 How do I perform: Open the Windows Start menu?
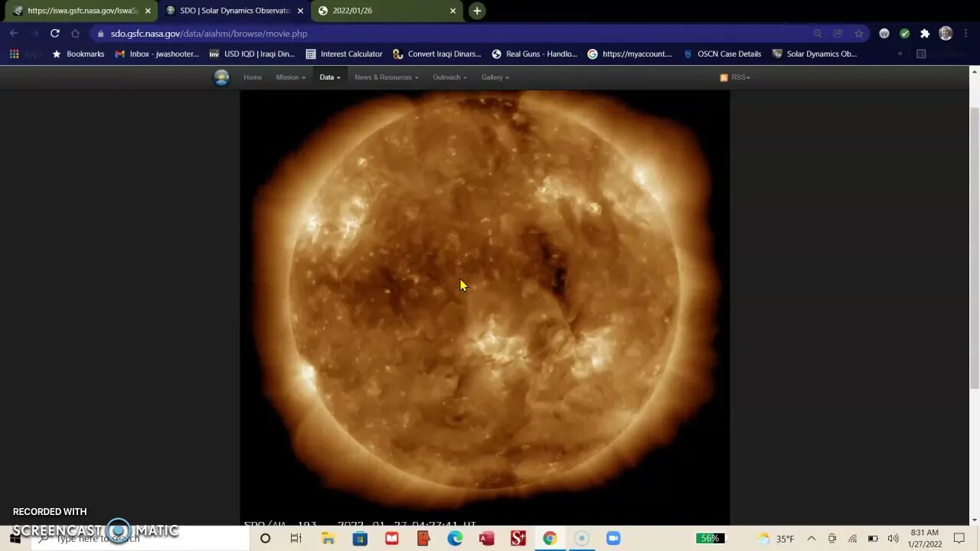click(15, 538)
